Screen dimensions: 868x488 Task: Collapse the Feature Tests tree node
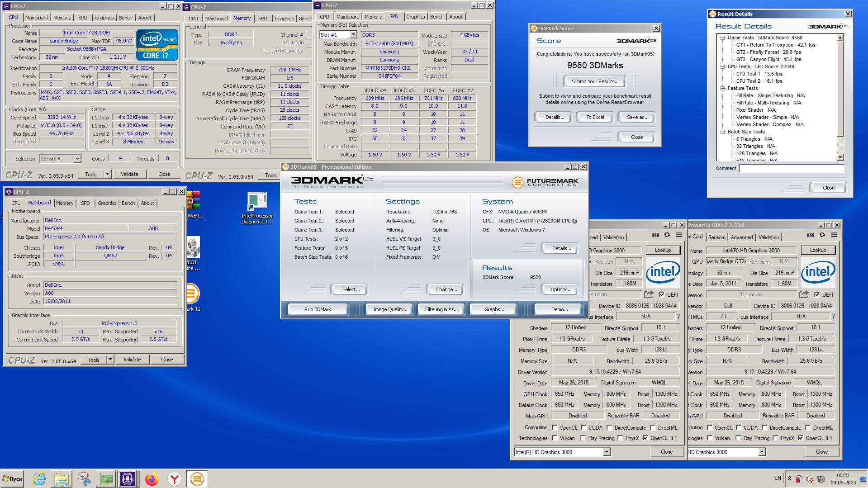pos(722,88)
